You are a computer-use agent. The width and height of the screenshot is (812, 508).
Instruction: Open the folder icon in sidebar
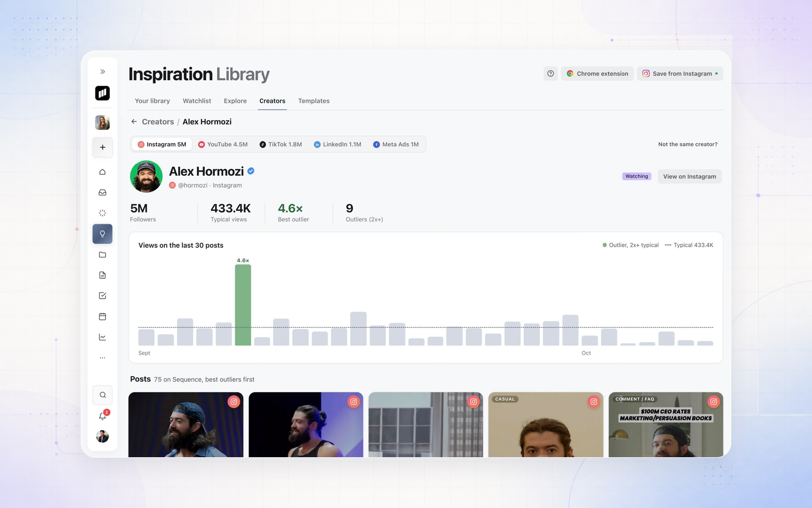103,255
